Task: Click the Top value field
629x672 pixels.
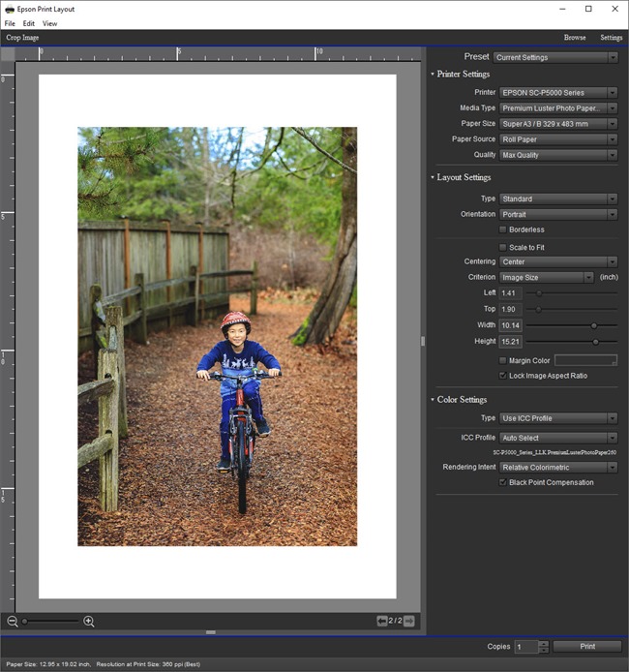Action: click(510, 309)
